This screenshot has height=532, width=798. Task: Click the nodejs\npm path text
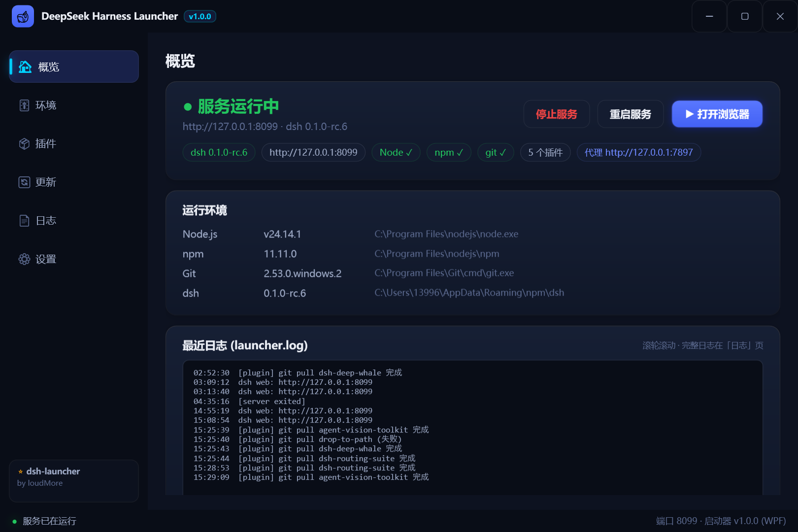tap(437, 254)
